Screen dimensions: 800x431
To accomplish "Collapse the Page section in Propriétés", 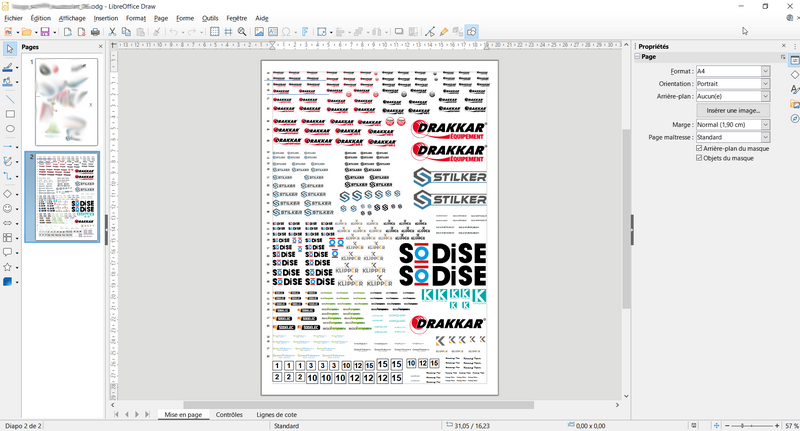I will point(637,57).
